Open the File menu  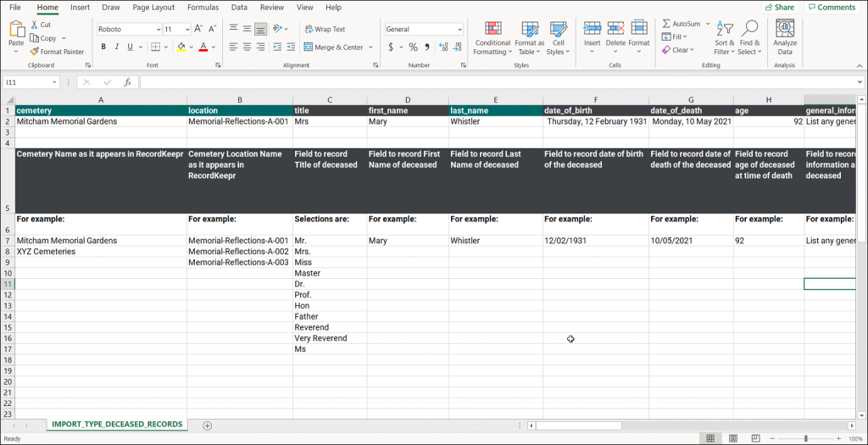(x=15, y=8)
